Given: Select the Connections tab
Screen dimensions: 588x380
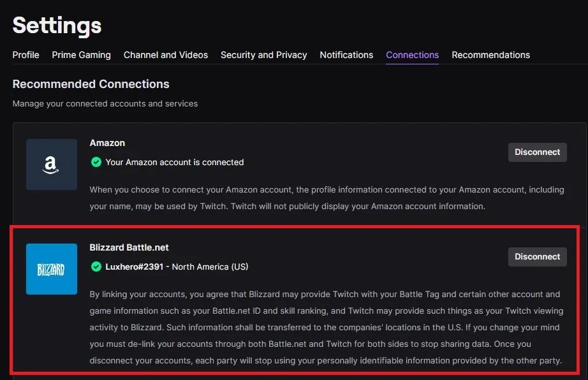Looking at the screenshot, I should (x=413, y=55).
